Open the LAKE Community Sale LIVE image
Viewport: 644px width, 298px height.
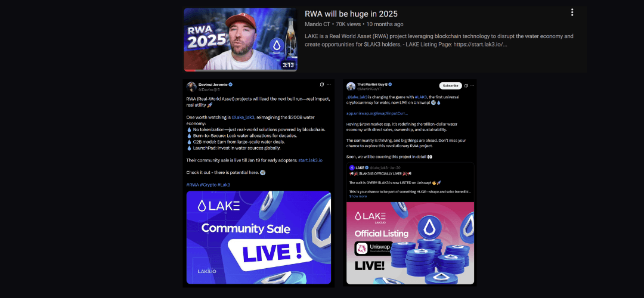point(259,237)
